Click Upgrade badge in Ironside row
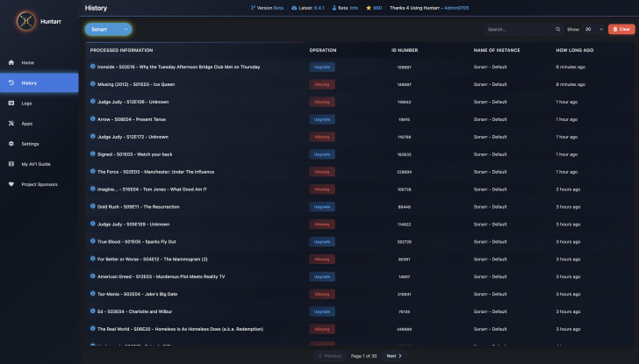Viewport: 639px width, 364px height. coord(322,67)
